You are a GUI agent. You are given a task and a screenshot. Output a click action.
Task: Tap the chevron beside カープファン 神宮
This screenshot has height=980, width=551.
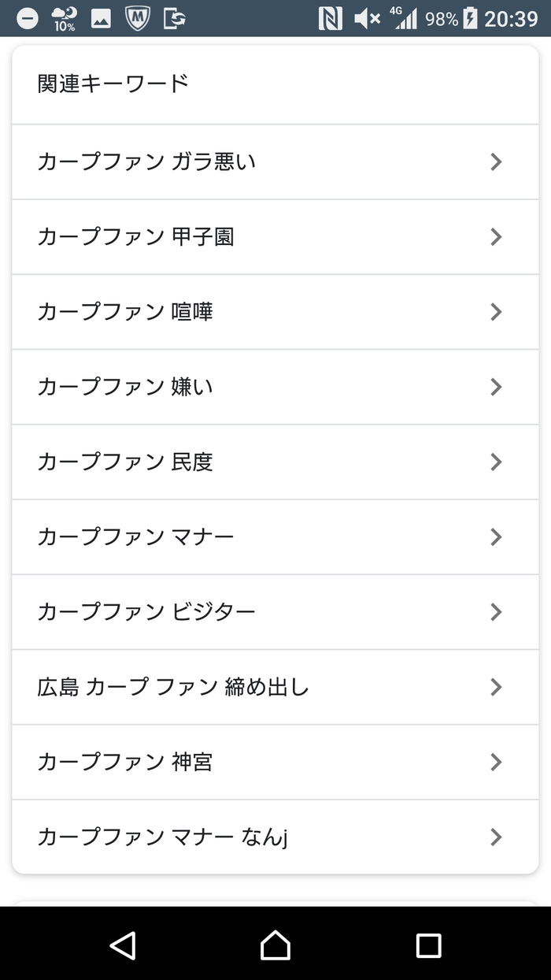[495, 762]
